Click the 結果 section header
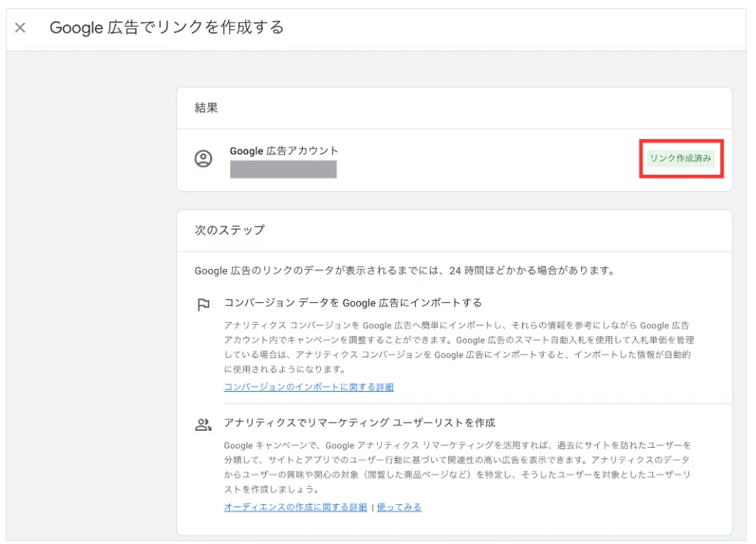Image resolution: width=756 pixels, height=544 pixels. coord(206,108)
